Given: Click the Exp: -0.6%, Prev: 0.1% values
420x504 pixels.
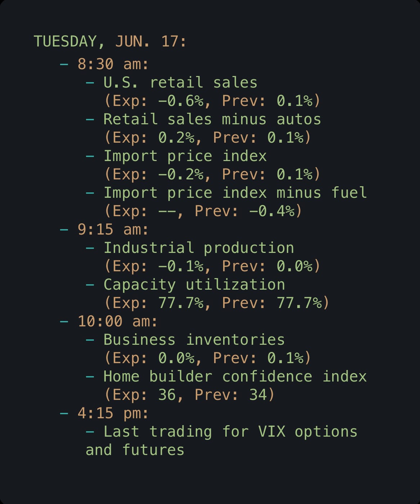Looking at the screenshot, I should pos(212,101).
